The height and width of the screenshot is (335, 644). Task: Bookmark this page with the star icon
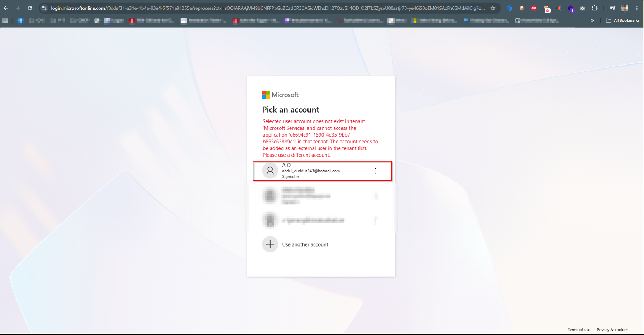tap(493, 8)
